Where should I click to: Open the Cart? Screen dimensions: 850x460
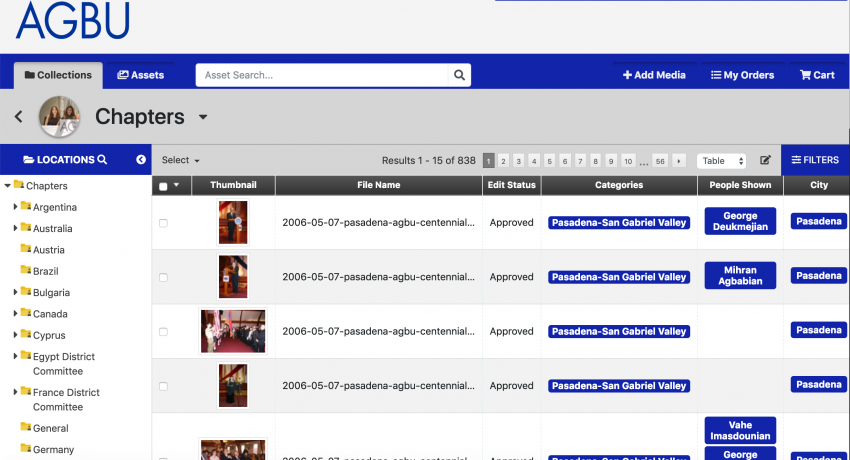coord(817,75)
